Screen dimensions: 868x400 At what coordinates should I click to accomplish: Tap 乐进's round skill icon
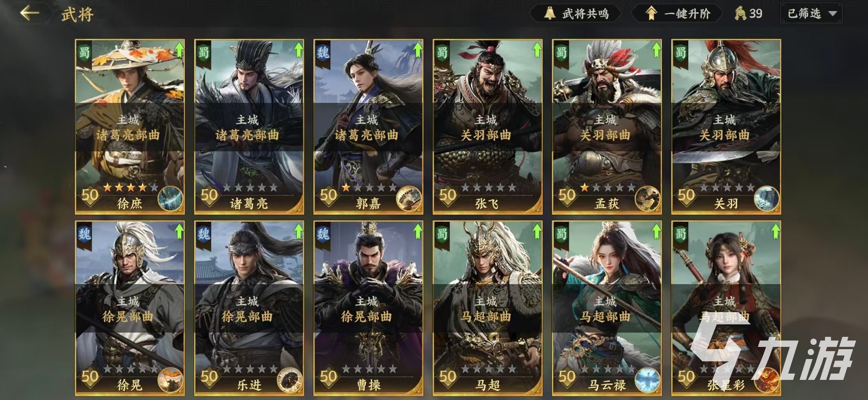[x=289, y=380]
